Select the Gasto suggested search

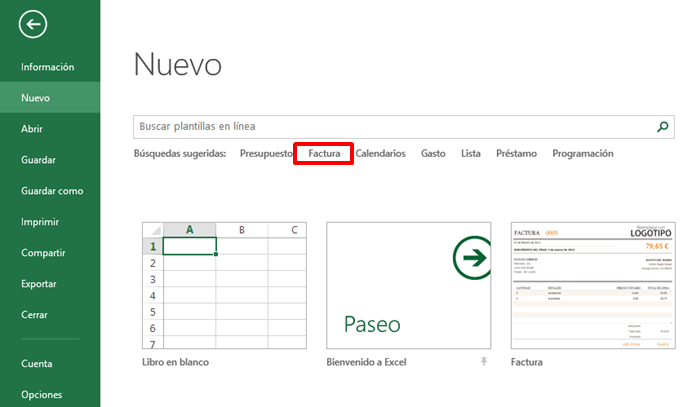433,154
